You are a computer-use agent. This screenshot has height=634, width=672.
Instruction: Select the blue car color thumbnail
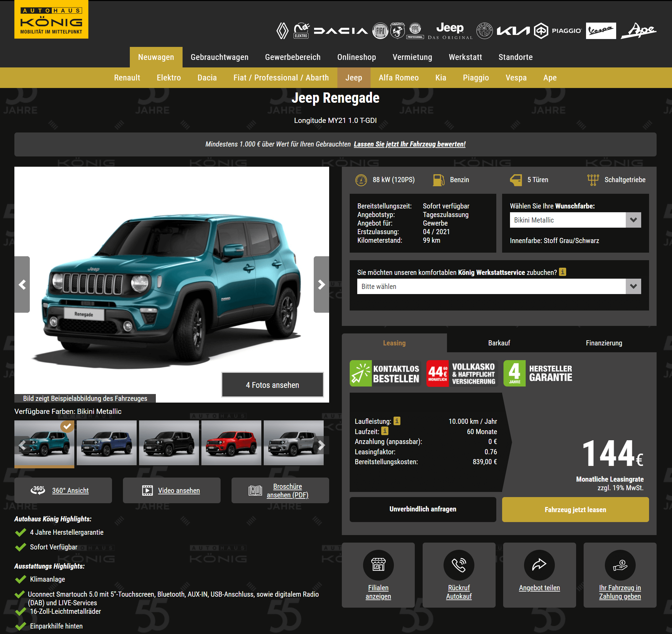(107, 443)
